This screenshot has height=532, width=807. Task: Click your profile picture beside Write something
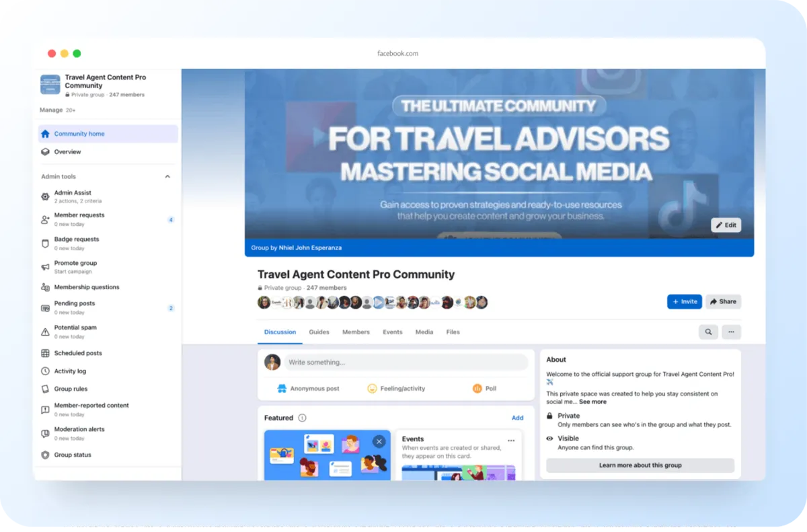[x=272, y=363]
